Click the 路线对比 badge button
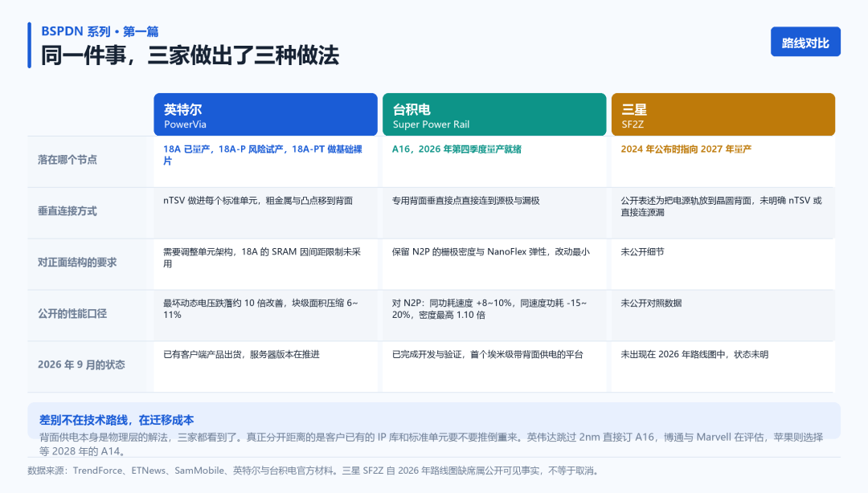Viewport: 868px width, 493px height. [x=805, y=42]
